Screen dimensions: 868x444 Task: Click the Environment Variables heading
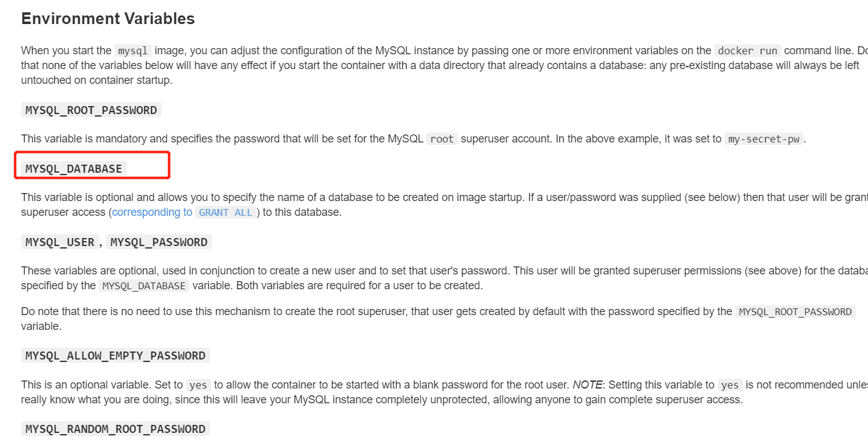tap(108, 18)
